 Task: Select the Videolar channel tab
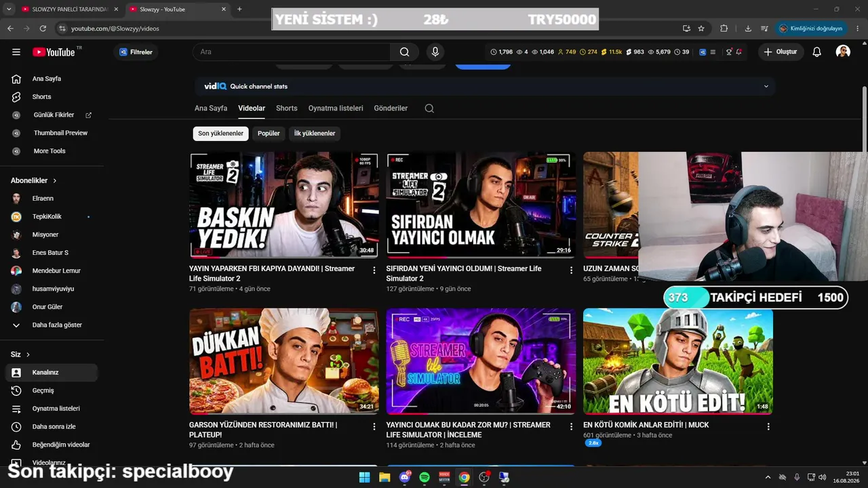click(252, 108)
